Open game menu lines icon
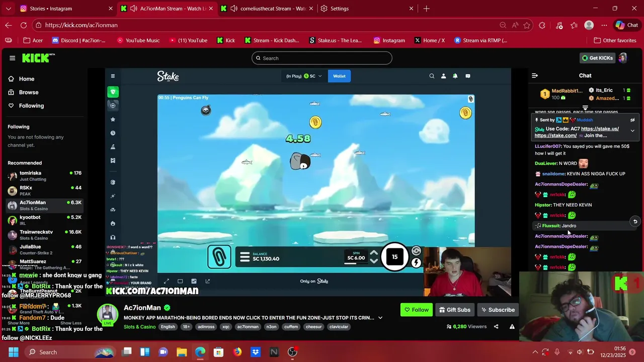This screenshot has width=644, height=362. (x=245, y=257)
